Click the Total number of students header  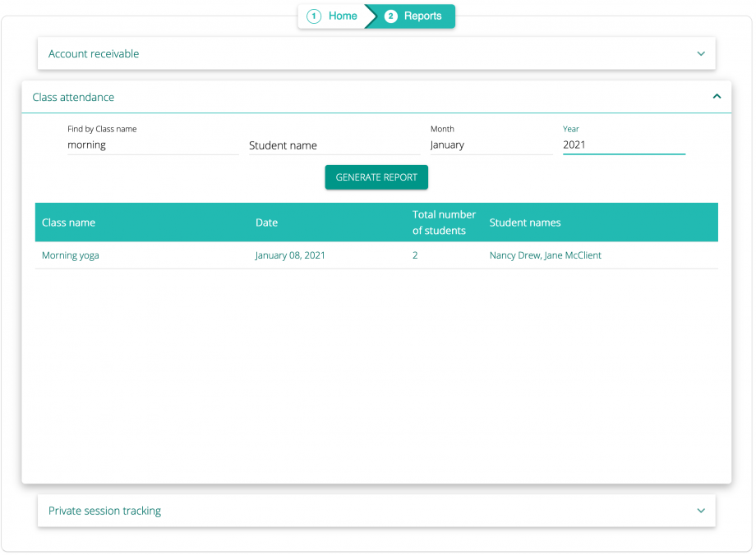[x=444, y=222]
